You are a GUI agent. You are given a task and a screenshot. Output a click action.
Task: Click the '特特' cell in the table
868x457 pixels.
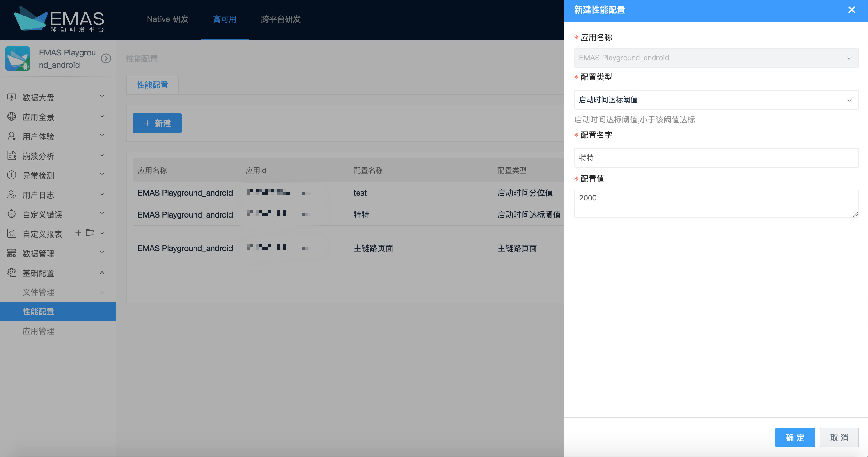click(361, 215)
